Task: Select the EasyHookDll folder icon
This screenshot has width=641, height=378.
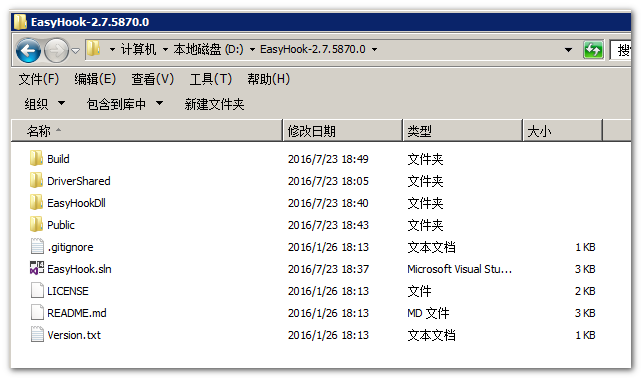Action: tap(36, 202)
